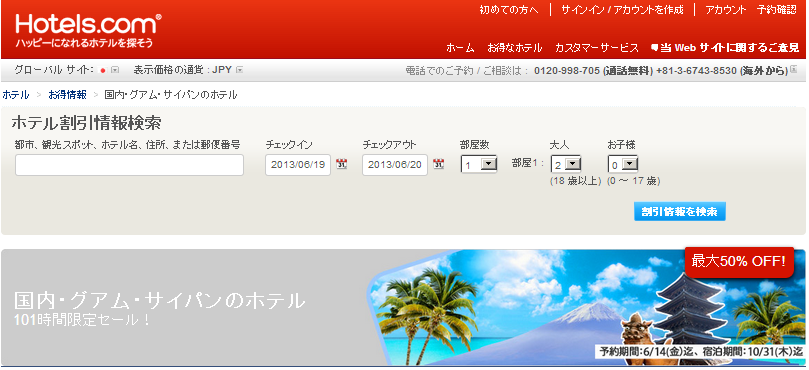Screen dimensions: 809x370
Task: Open the check-out calendar icon
Action: (439, 164)
